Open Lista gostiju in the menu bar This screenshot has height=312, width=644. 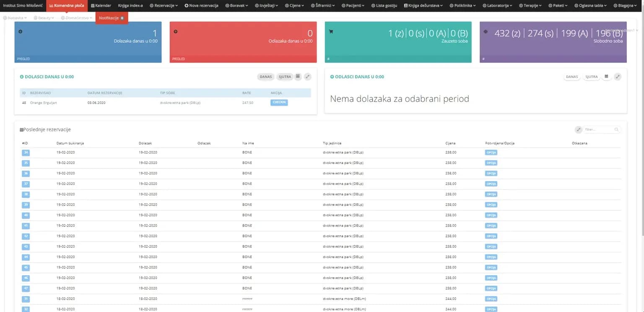point(384,5)
